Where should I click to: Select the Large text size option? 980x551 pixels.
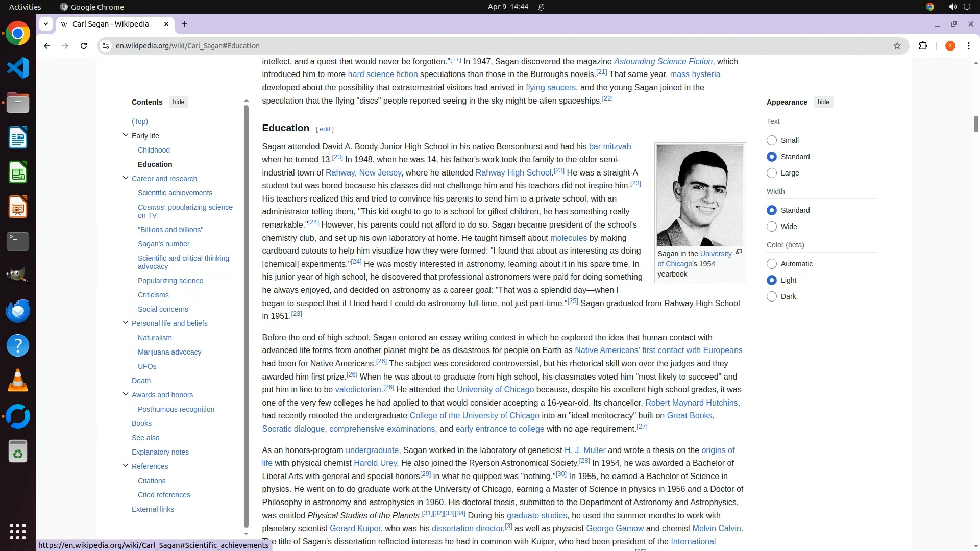772,173
